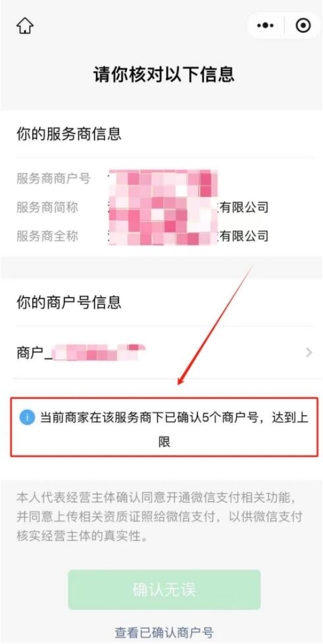Click the blurred 服务商商户号 value
The height and width of the screenshot is (644, 323).
pos(162,179)
